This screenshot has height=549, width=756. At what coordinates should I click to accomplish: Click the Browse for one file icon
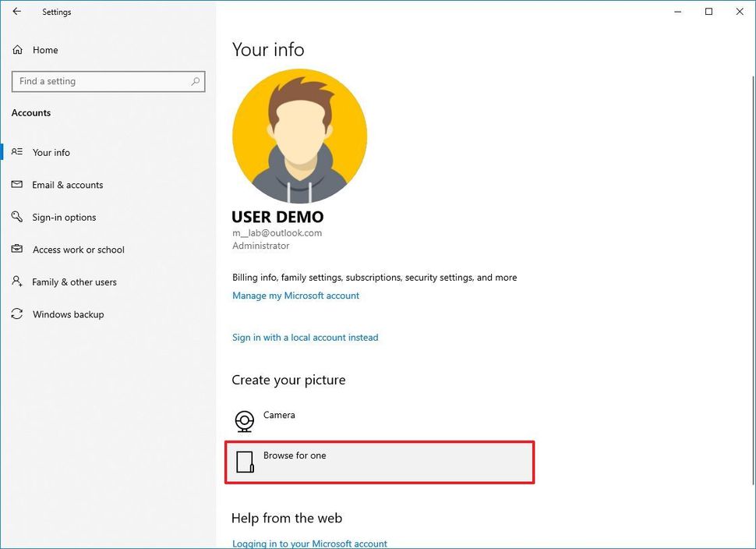[245, 462]
